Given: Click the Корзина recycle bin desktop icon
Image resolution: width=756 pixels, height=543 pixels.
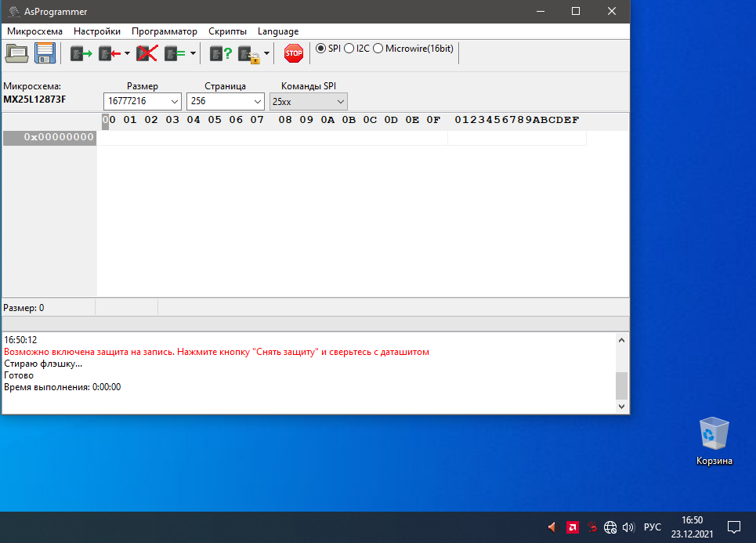Looking at the screenshot, I should (714, 441).
